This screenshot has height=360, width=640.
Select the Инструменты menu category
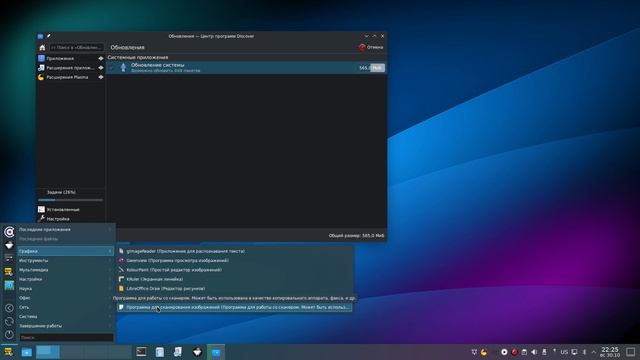pyautogui.click(x=65, y=260)
